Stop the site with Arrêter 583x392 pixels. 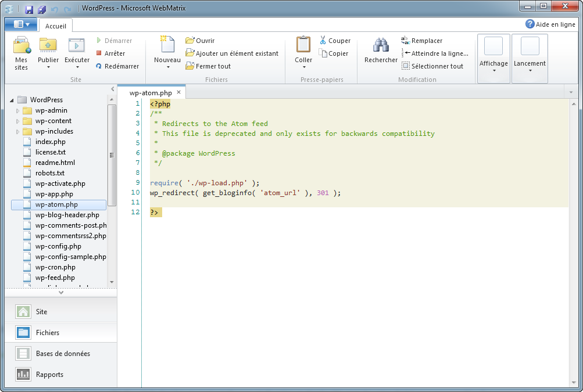click(115, 53)
